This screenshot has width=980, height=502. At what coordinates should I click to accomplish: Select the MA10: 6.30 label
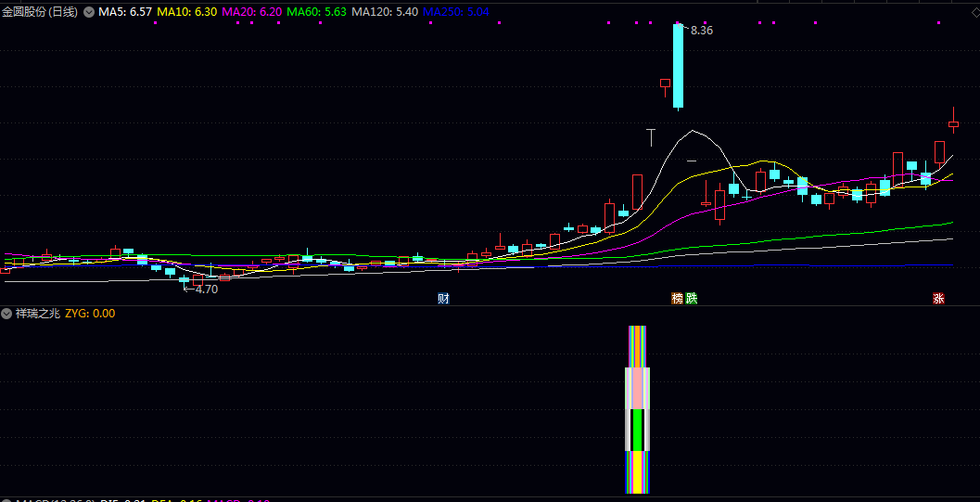[x=187, y=12]
